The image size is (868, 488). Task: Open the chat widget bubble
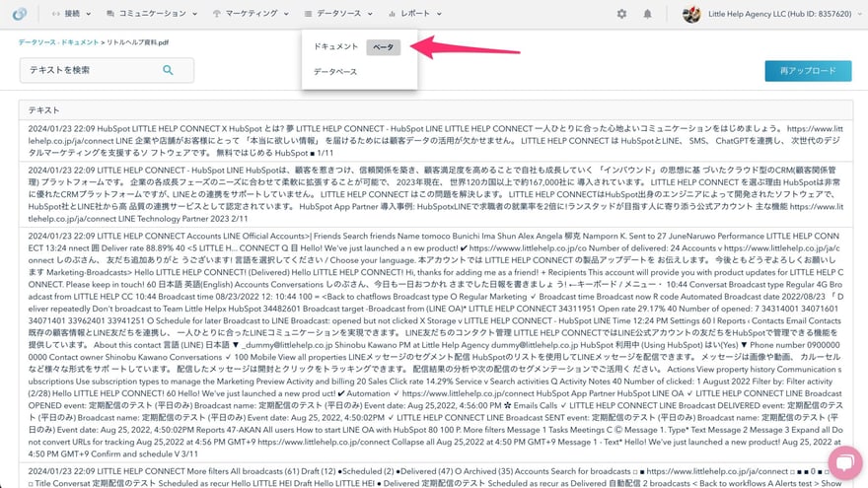pos(845,462)
